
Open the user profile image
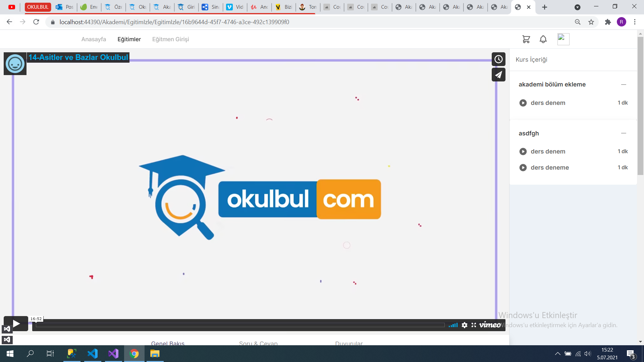tap(563, 39)
